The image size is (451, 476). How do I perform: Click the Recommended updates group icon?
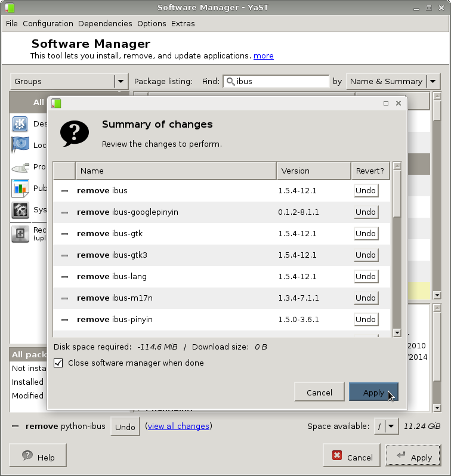pos(20,234)
